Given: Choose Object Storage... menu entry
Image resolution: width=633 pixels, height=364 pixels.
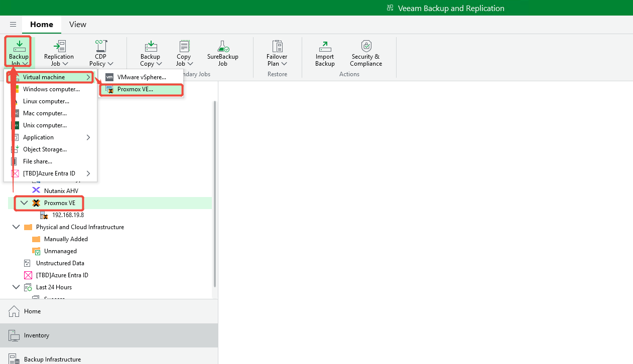Looking at the screenshot, I should (x=50, y=149).
